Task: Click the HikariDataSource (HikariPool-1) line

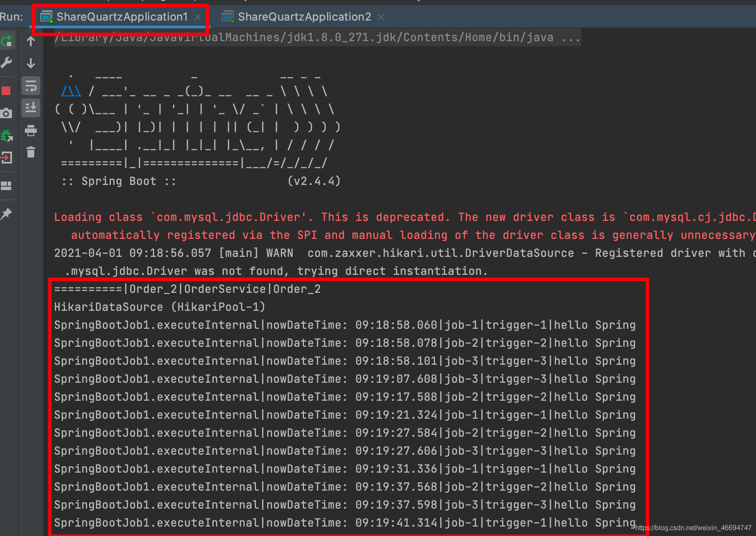Action: coord(160,307)
